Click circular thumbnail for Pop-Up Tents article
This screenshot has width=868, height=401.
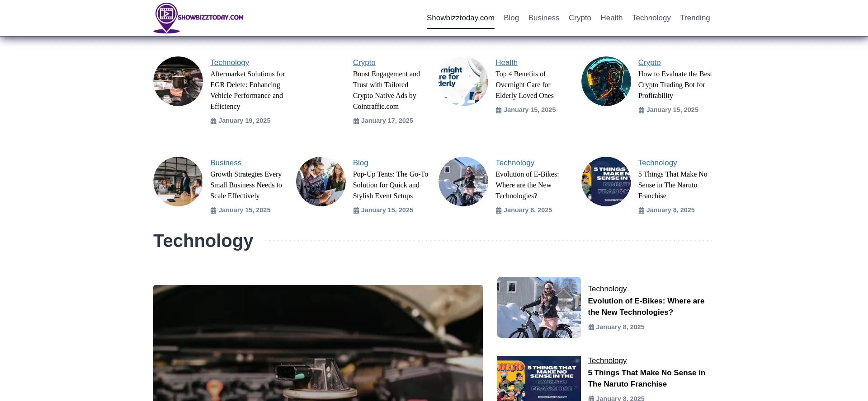click(x=321, y=182)
